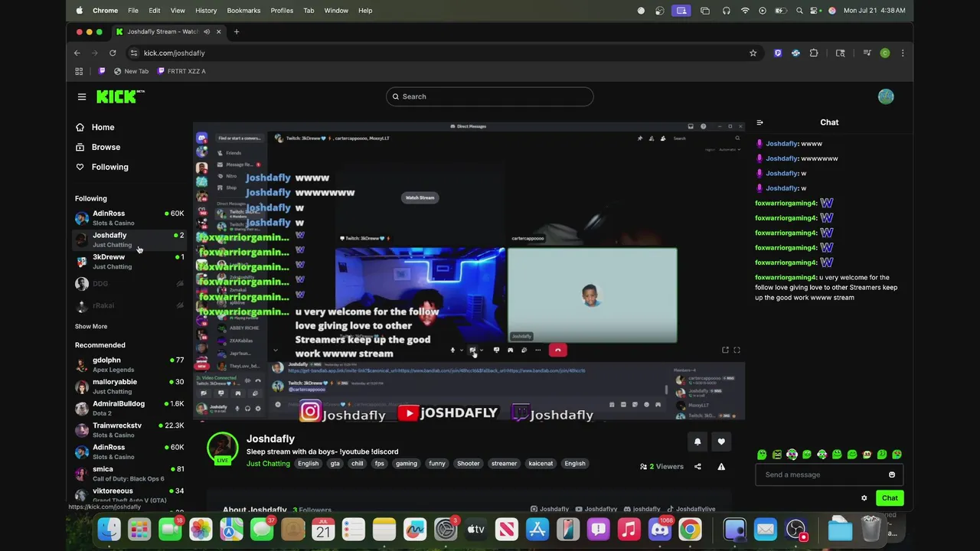Image resolution: width=980 pixels, height=551 pixels.
Task: Open Discord from the Dock
Action: tap(659, 529)
